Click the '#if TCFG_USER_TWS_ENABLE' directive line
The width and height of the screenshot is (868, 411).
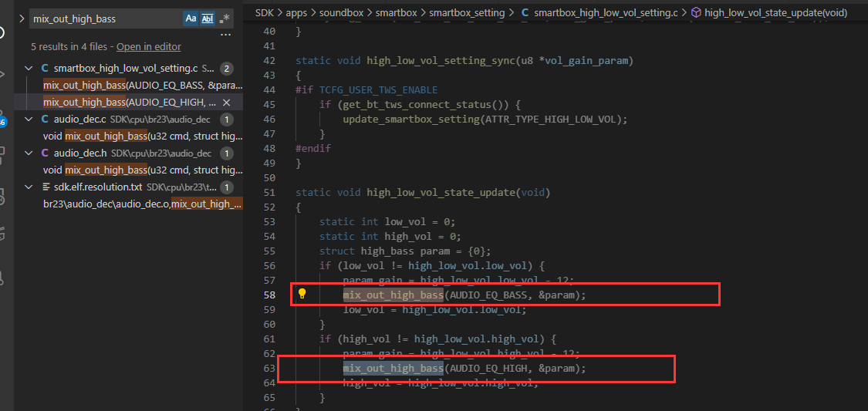366,89
